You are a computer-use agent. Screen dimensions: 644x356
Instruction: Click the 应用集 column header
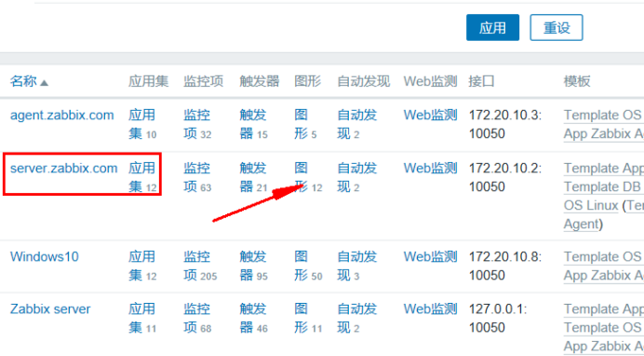(148, 81)
